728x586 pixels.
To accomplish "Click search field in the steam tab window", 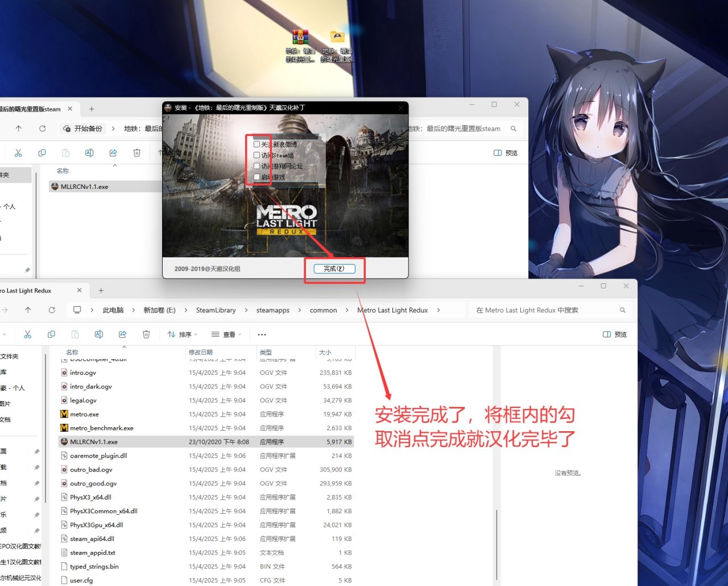I will [463, 129].
